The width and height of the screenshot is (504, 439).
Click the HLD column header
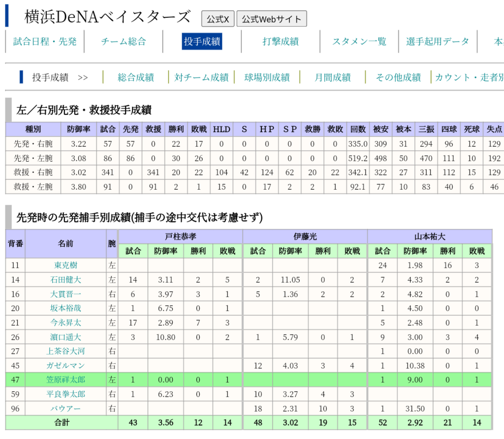221,130
